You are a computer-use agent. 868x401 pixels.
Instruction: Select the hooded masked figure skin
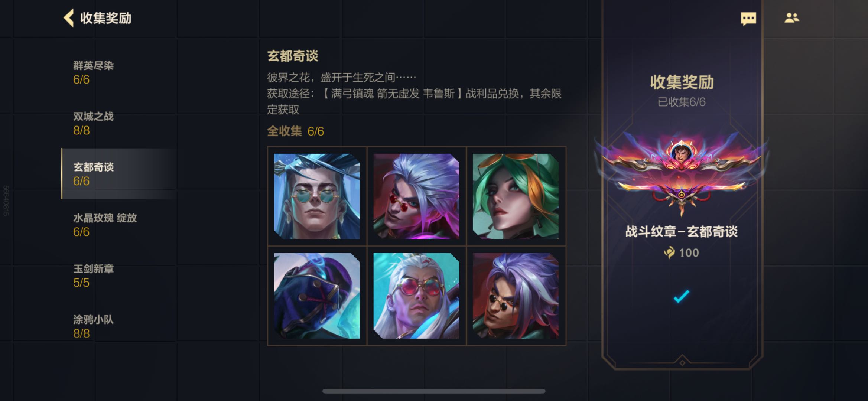tap(317, 296)
